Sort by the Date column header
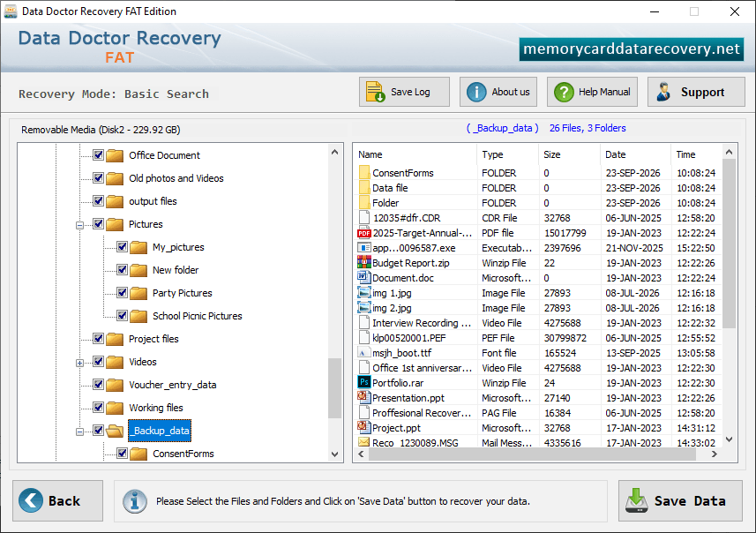756x533 pixels. 615,154
